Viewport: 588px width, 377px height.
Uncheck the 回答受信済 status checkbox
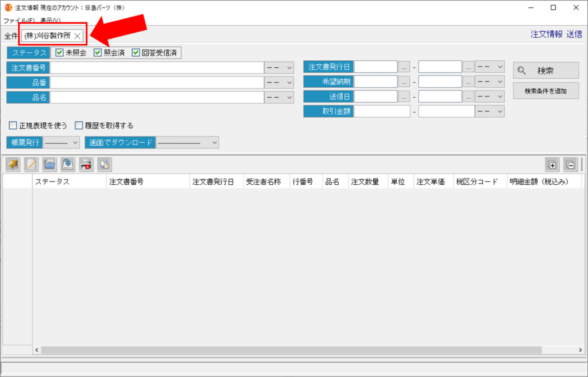click(136, 53)
